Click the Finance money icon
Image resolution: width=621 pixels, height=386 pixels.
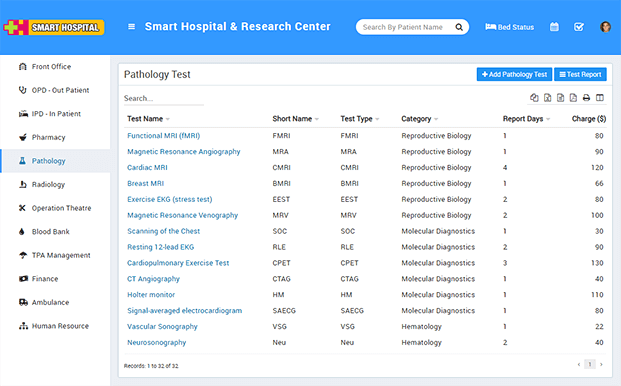point(23,279)
